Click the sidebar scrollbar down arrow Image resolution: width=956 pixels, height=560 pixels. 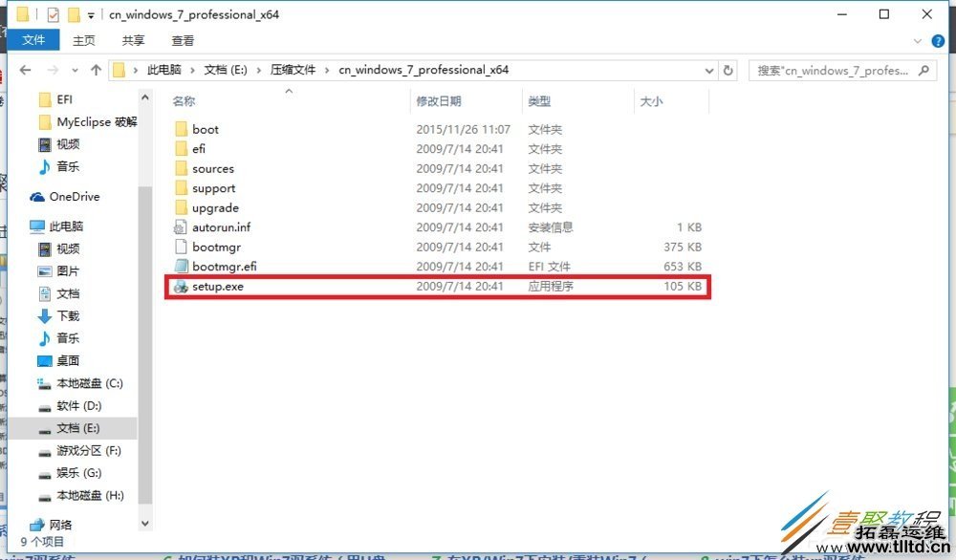click(x=145, y=524)
